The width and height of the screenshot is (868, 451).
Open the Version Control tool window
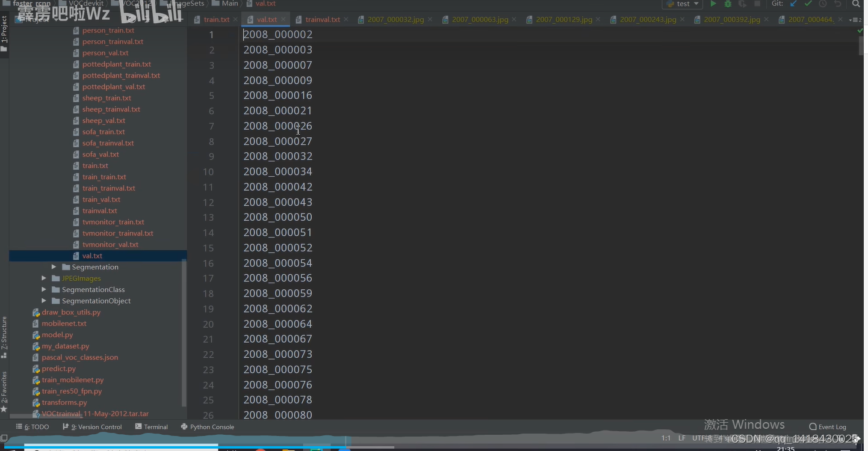click(x=92, y=427)
